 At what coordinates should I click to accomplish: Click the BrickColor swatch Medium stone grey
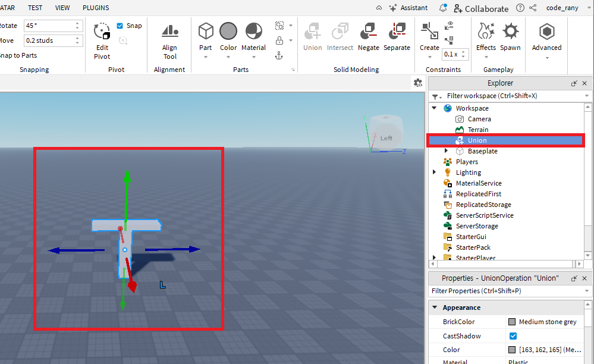pos(512,322)
